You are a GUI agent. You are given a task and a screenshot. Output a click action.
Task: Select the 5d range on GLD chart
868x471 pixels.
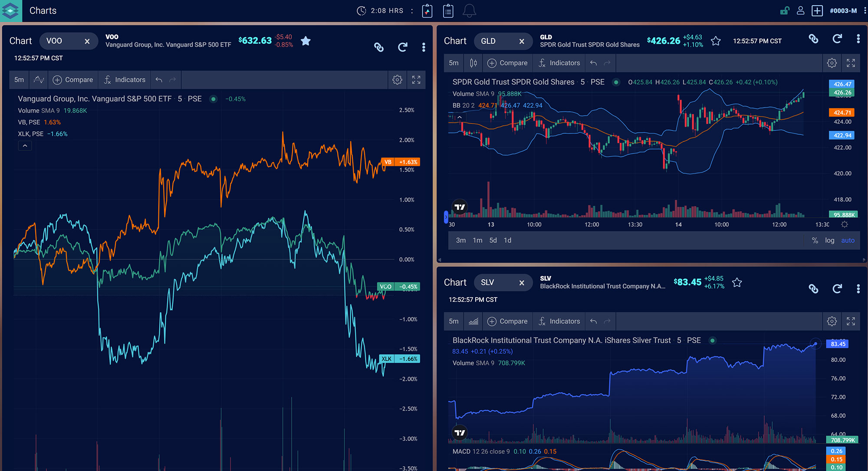point(493,240)
